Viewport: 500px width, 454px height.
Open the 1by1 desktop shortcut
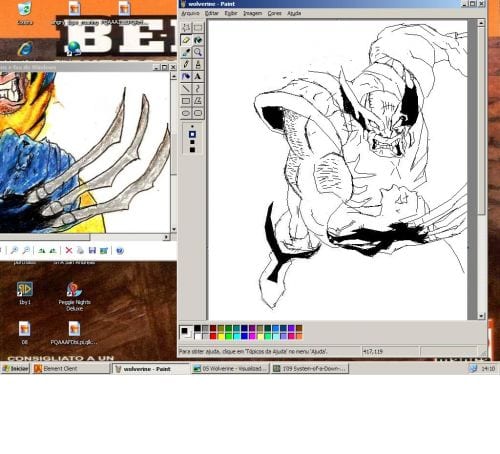25,293
